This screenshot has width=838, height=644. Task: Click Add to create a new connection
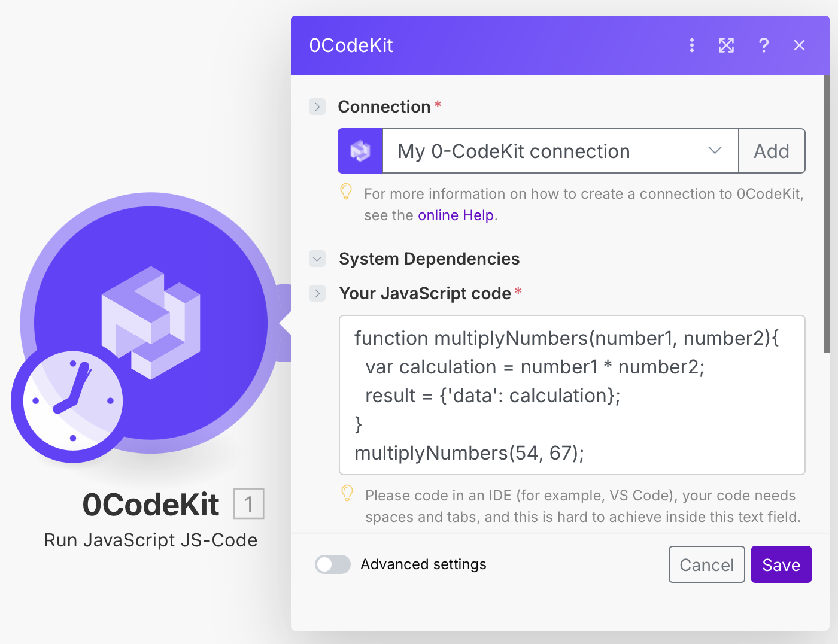pyautogui.click(x=772, y=151)
